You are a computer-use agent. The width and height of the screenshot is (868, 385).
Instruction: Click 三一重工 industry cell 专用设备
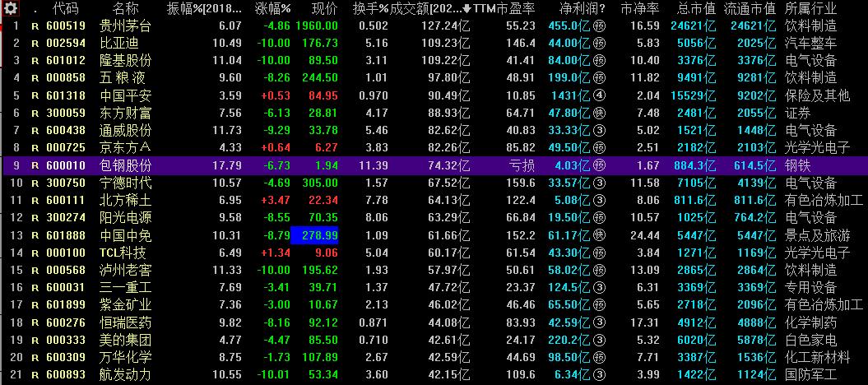point(811,288)
